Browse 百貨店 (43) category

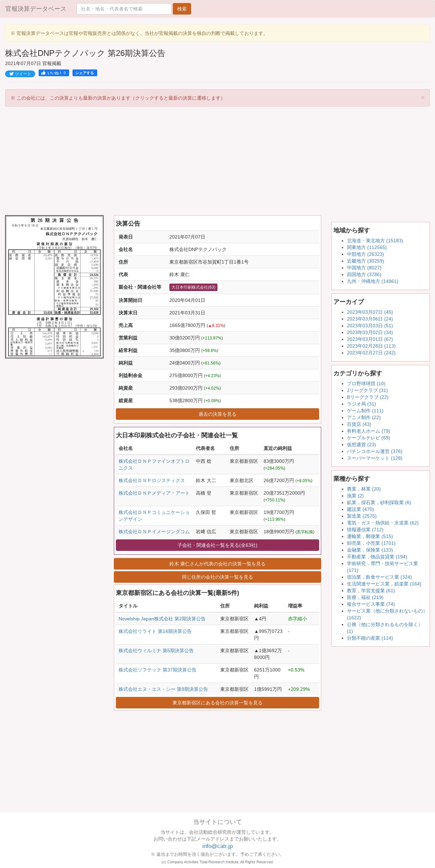(x=359, y=424)
